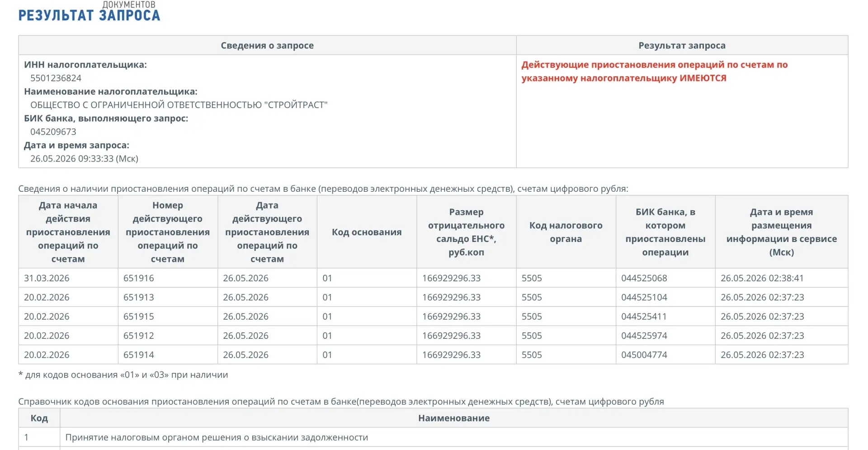Viewport: 868px width, 450px height.
Task: Click the "Дата и время запроса:" label
Action: (77, 145)
